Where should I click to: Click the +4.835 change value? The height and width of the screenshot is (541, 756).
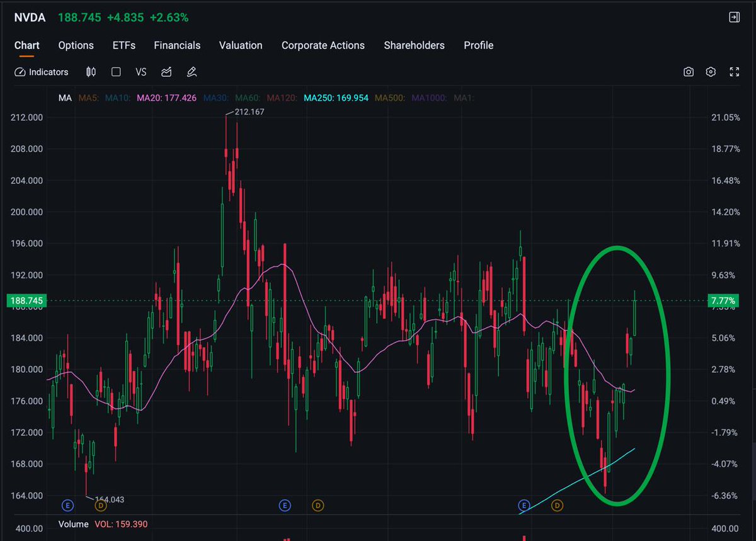(125, 18)
